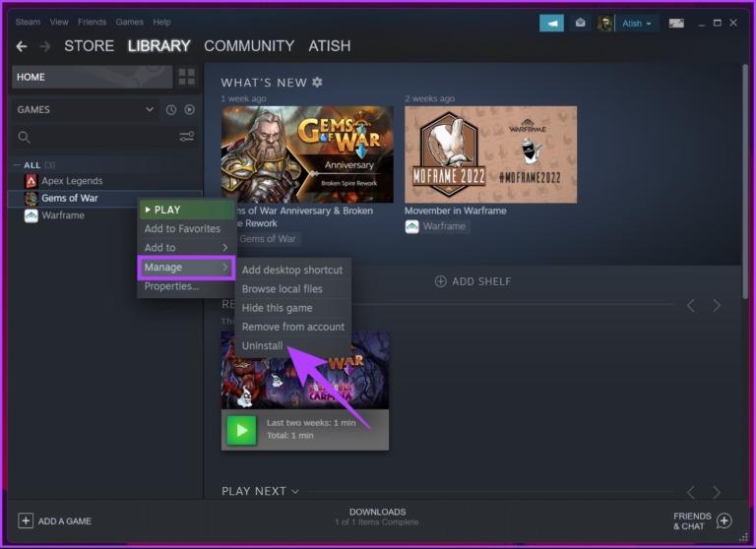
Task: Open the Steam menu
Action: [28, 23]
